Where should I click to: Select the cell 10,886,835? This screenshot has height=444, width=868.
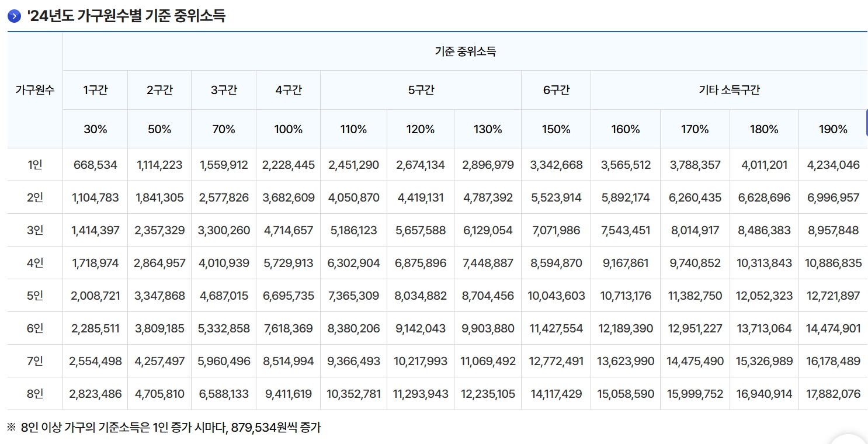click(833, 263)
